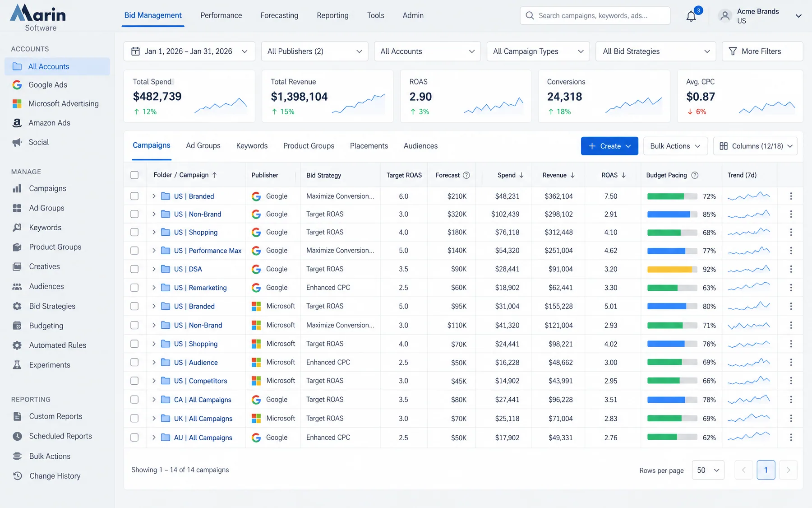812x508 pixels.
Task: Switch to Placements tab
Action: [369, 146]
